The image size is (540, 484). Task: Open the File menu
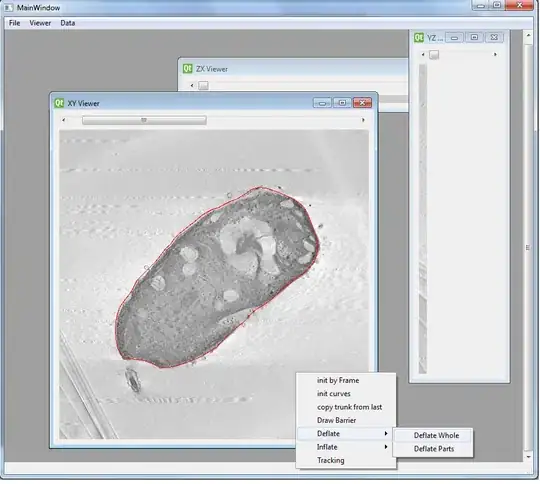pyautogui.click(x=14, y=23)
